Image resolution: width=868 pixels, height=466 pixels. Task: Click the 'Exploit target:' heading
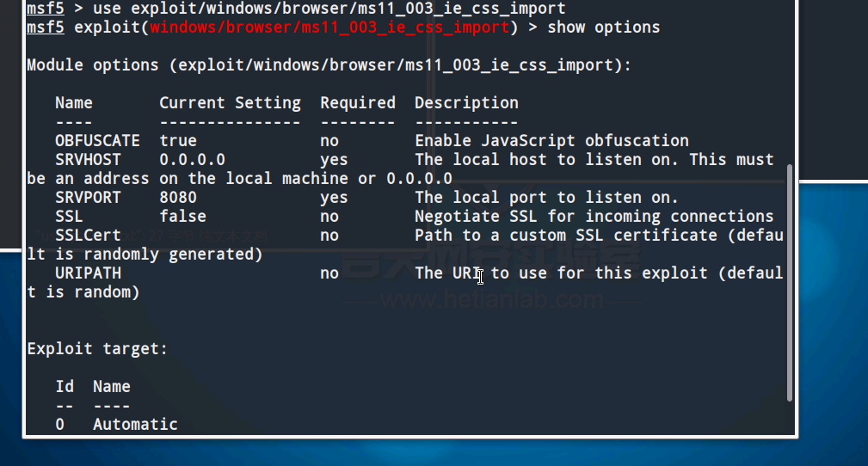click(x=97, y=349)
